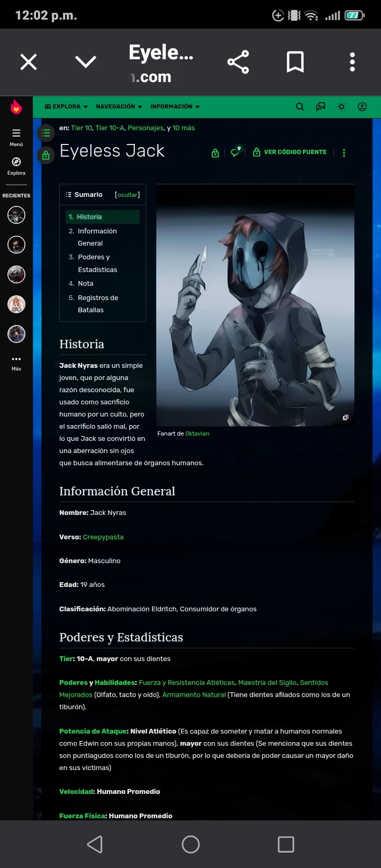This screenshot has width=381, height=868.
Task: Open the discussions chat bubble icon
Action: 321,107
